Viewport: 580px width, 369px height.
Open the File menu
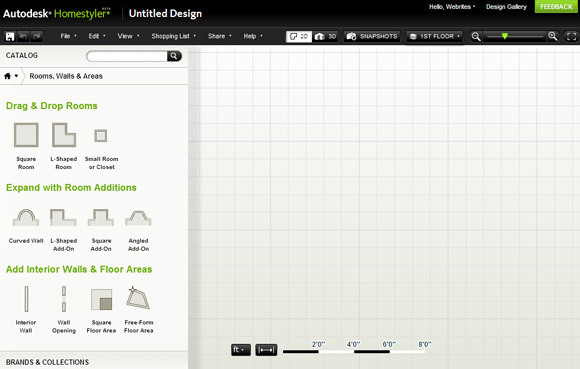(x=68, y=36)
